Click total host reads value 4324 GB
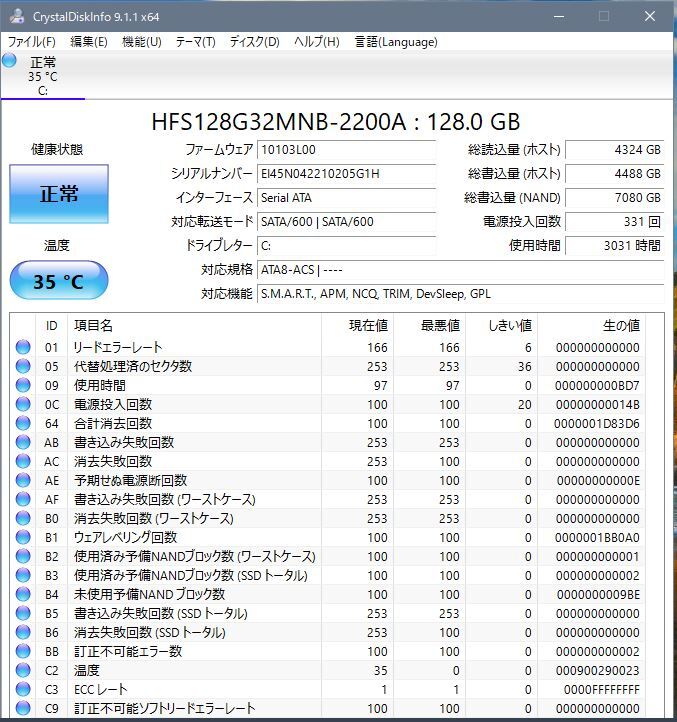 click(x=614, y=150)
